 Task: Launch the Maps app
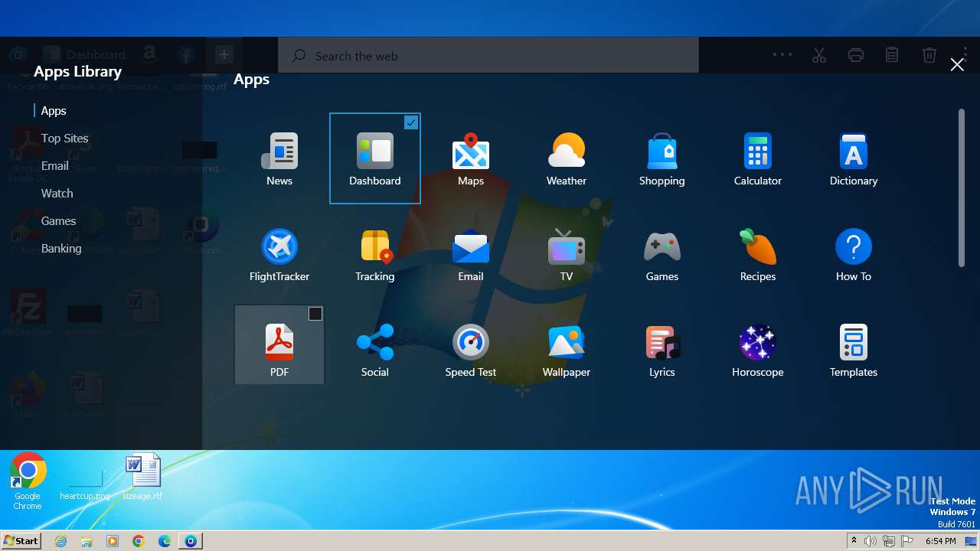471,158
